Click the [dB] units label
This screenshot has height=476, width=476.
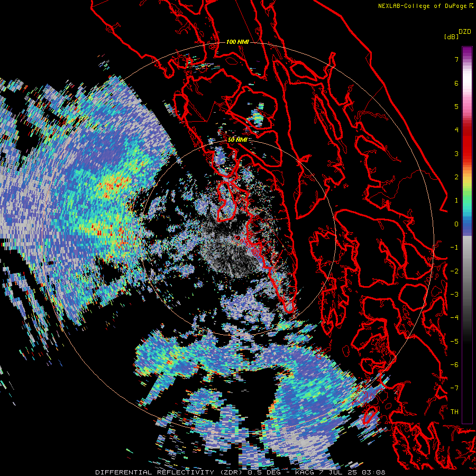(451, 36)
